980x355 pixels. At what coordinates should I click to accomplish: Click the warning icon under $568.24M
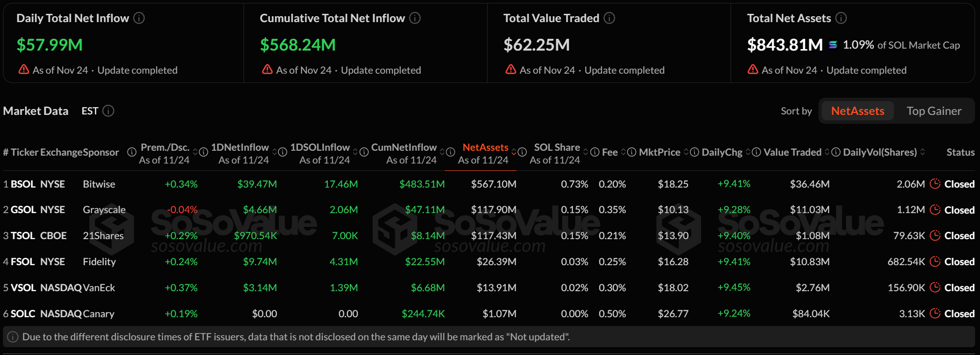tap(267, 69)
